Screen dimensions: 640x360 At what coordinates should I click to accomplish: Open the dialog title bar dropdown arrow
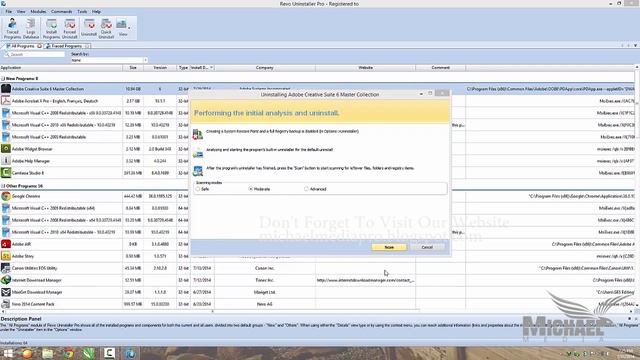click(x=421, y=94)
